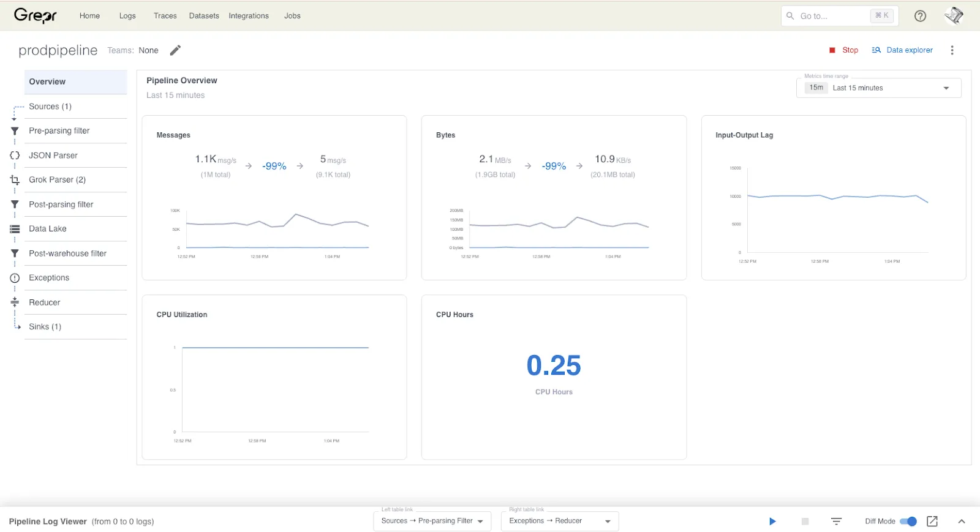Open log viewer filter lines icon
Image resolution: width=980 pixels, height=532 pixels.
tap(836, 522)
